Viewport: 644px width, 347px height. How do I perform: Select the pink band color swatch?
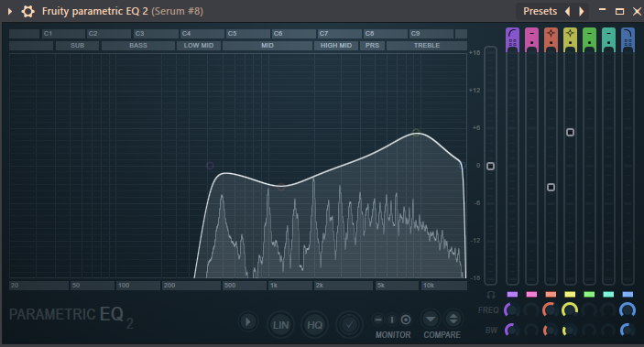[x=531, y=295]
